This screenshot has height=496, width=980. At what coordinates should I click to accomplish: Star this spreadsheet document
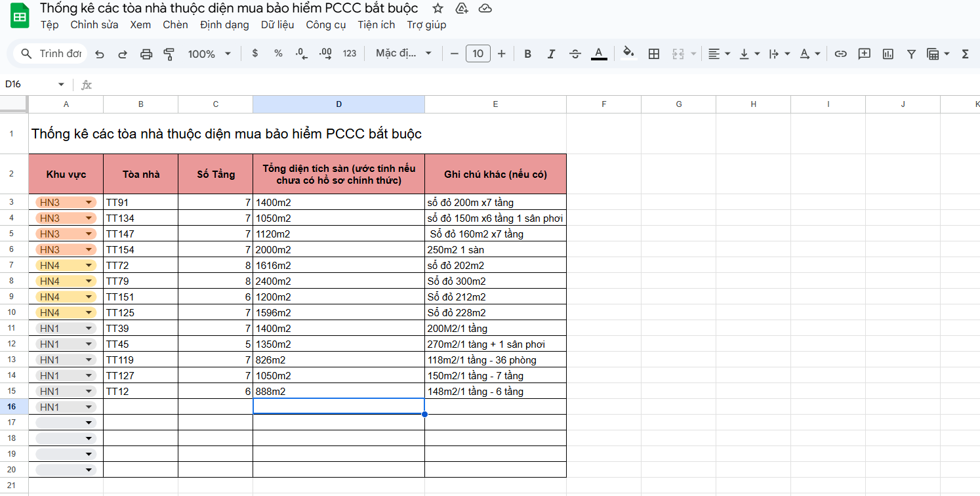tap(438, 9)
